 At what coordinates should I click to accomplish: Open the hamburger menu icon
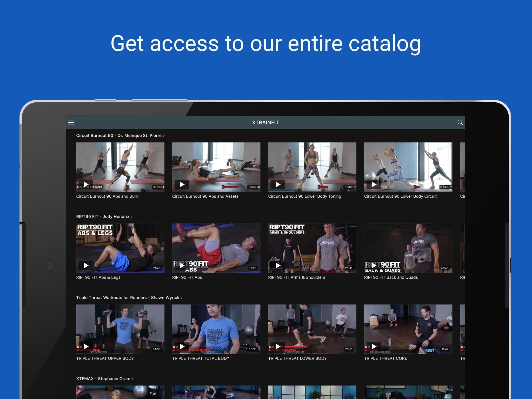point(71,123)
